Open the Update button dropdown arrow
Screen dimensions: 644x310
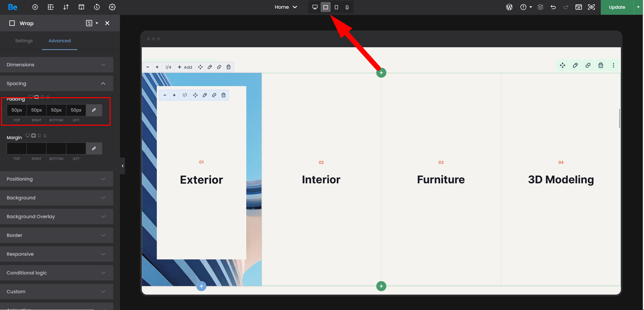point(638,7)
